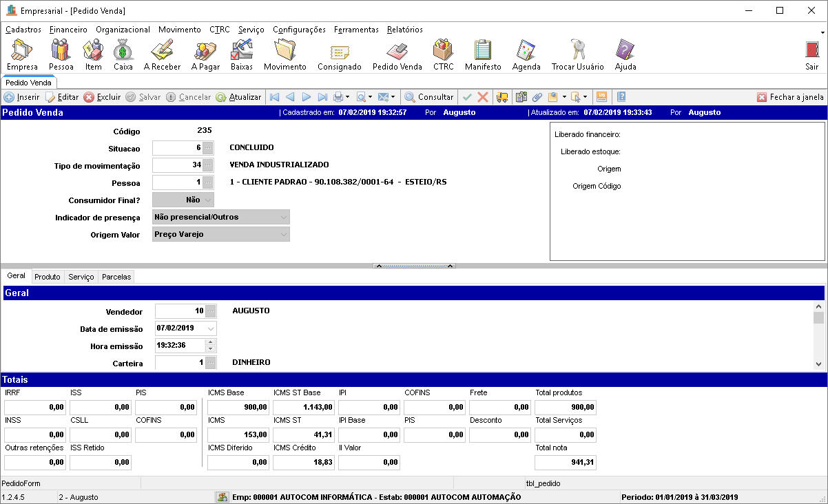This screenshot has width=828, height=504.
Task: Expand the Origem Valor combo box
Action: (x=283, y=234)
